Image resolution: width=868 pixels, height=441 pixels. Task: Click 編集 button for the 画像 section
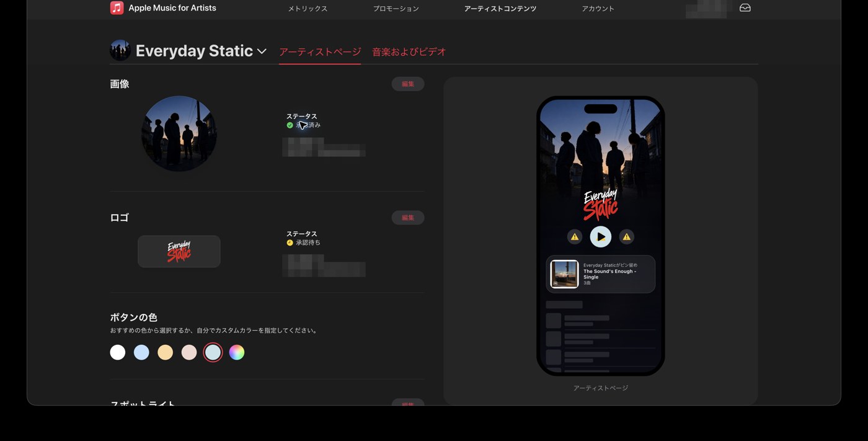pyautogui.click(x=408, y=84)
